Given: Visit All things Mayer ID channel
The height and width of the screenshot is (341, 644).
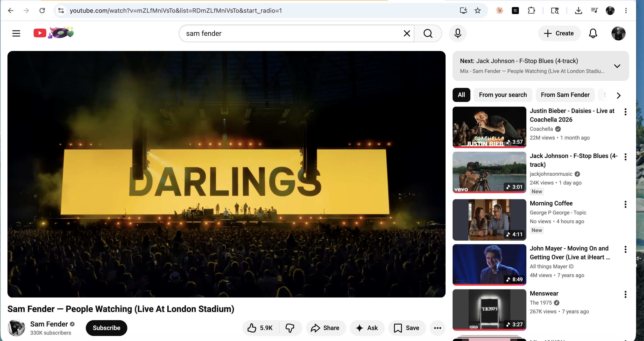Looking at the screenshot, I should click(552, 267).
